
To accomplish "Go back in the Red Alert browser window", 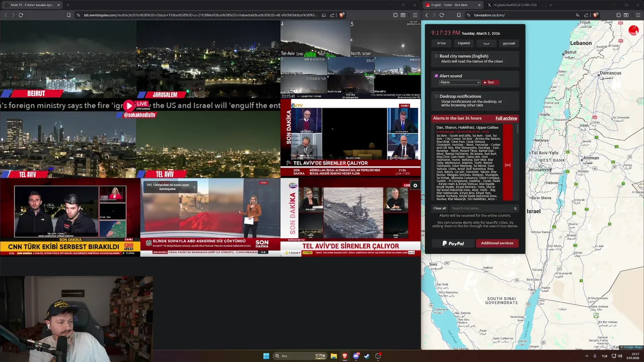I will pyautogui.click(x=427, y=15).
